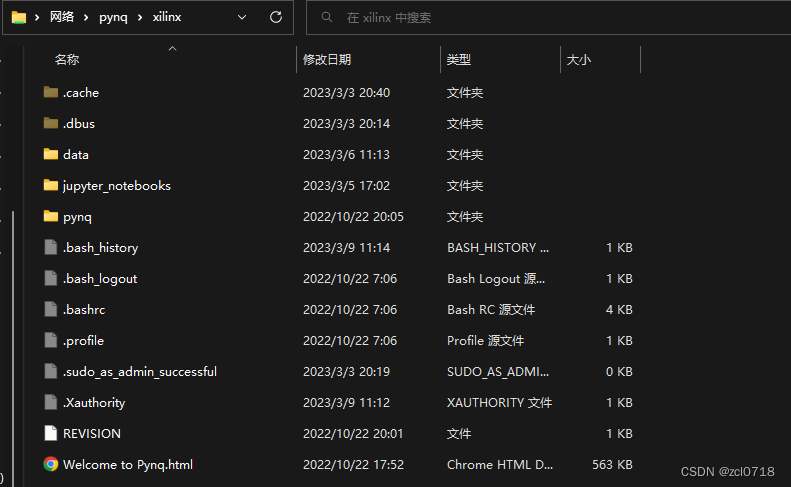Sort by 大小 column header
The image size is (791, 487).
click(x=579, y=60)
